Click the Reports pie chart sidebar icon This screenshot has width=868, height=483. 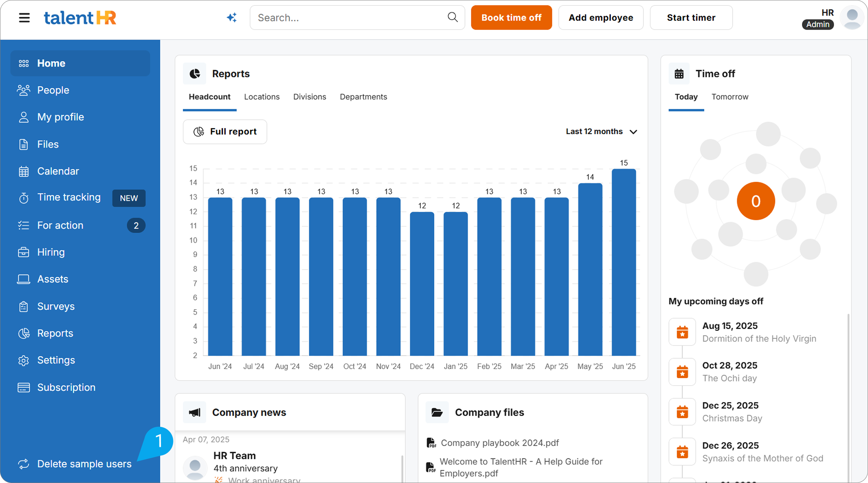tap(24, 333)
